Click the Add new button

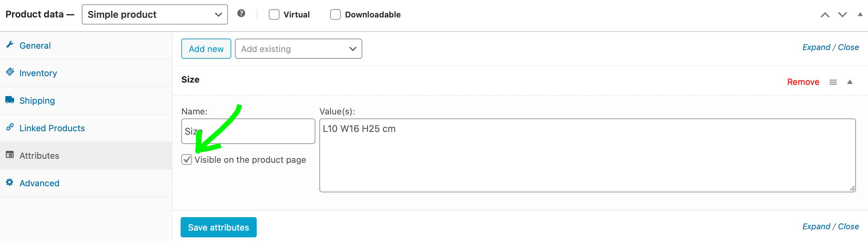point(206,49)
